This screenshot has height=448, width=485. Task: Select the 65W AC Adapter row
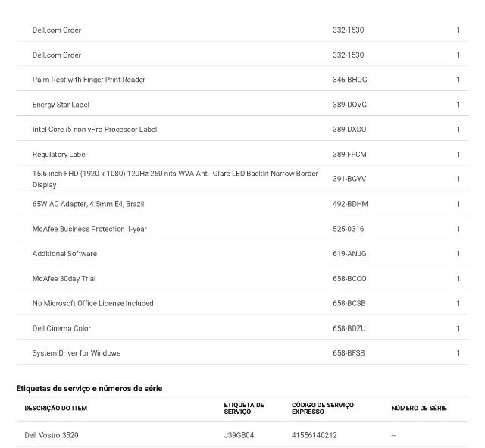click(242, 204)
